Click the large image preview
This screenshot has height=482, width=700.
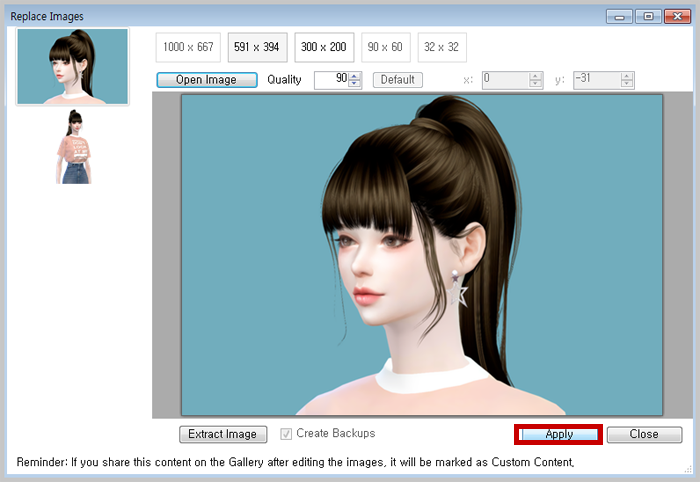coord(422,255)
